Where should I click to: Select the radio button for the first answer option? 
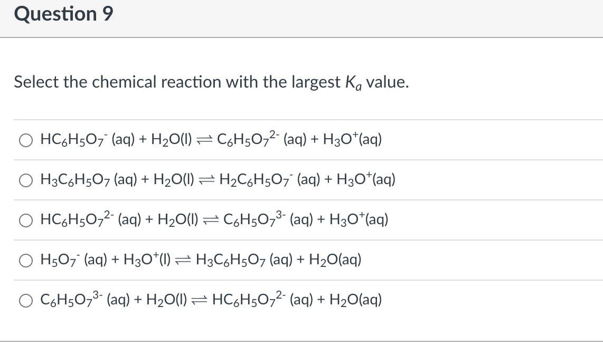coord(25,139)
